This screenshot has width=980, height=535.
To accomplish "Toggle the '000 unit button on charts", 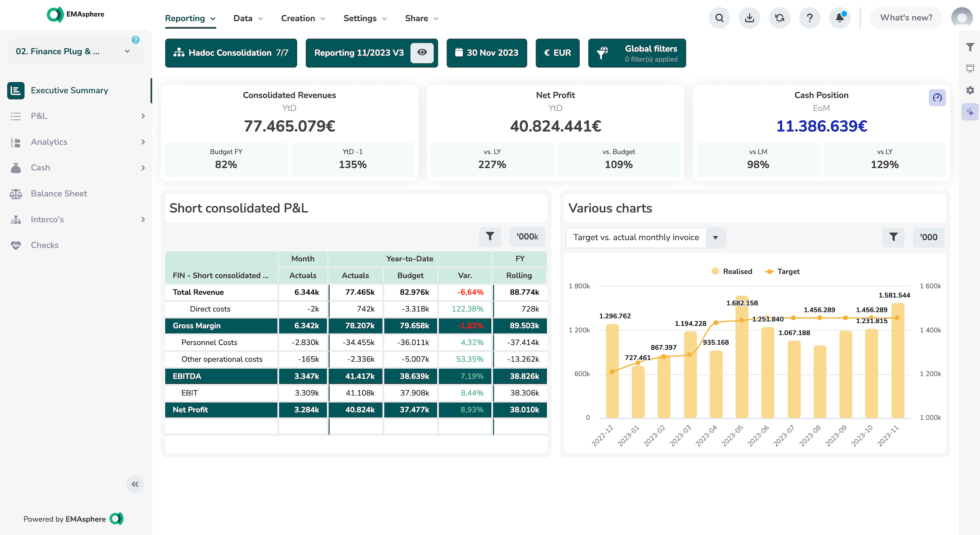I will pyautogui.click(x=928, y=237).
